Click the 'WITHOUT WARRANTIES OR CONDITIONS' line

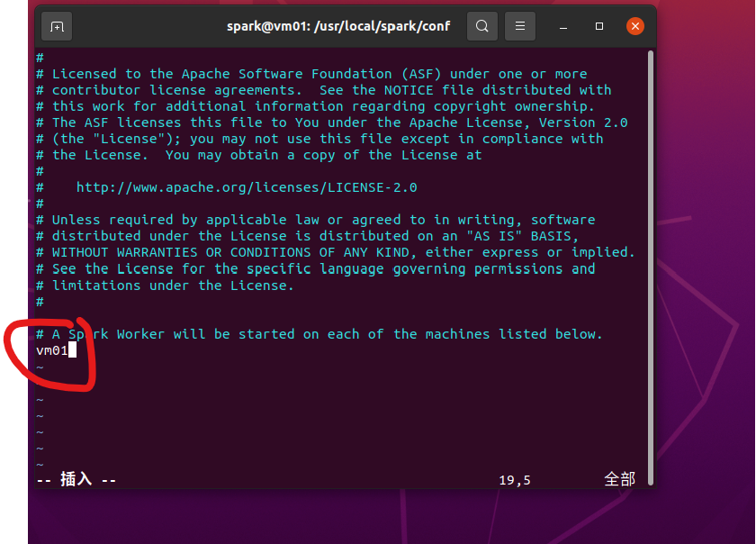tap(336, 252)
